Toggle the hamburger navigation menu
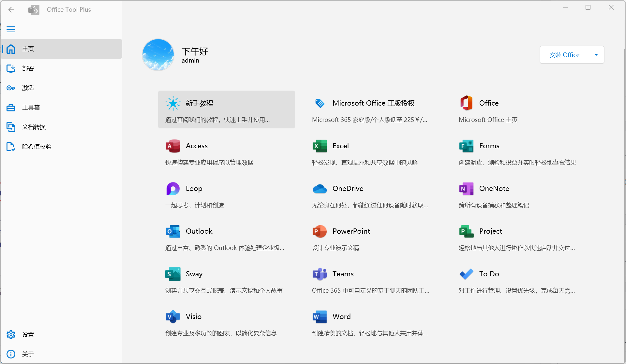The height and width of the screenshot is (364, 626). (11, 29)
